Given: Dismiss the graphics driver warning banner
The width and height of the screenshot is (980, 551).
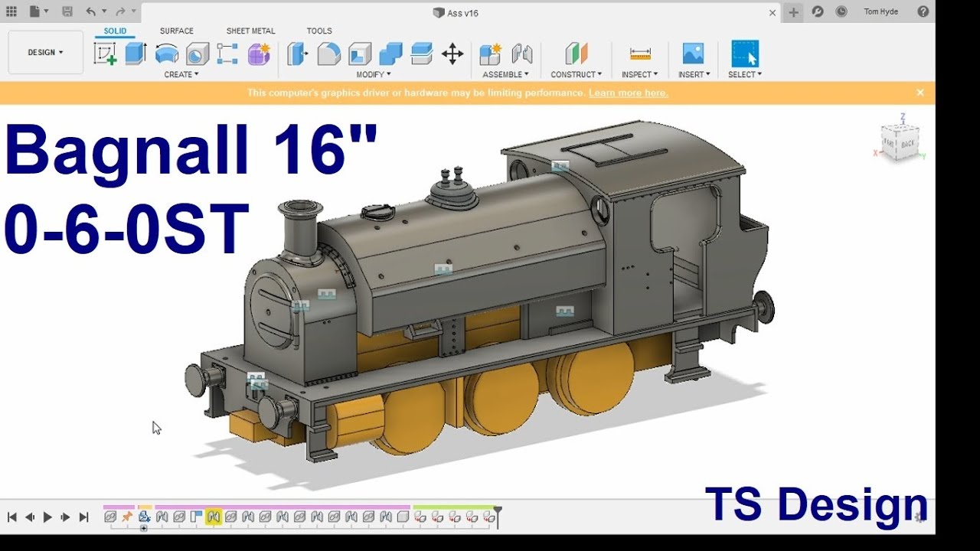Looking at the screenshot, I should [x=920, y=93].
